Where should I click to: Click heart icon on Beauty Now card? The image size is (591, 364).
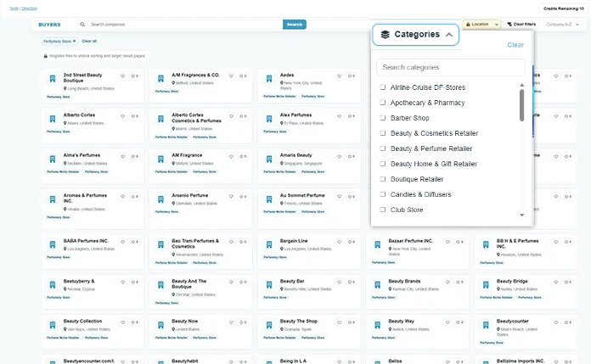click(231, 322)
